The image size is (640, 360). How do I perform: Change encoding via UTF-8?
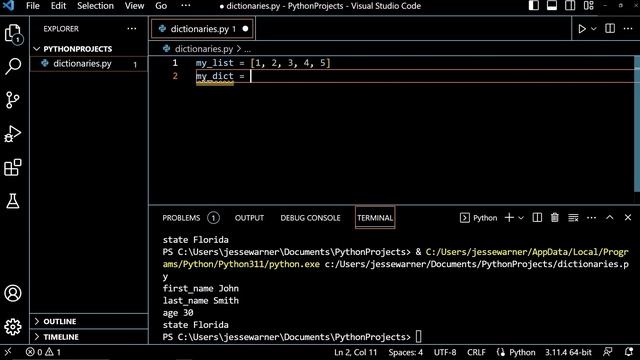(x=445, y=352)
